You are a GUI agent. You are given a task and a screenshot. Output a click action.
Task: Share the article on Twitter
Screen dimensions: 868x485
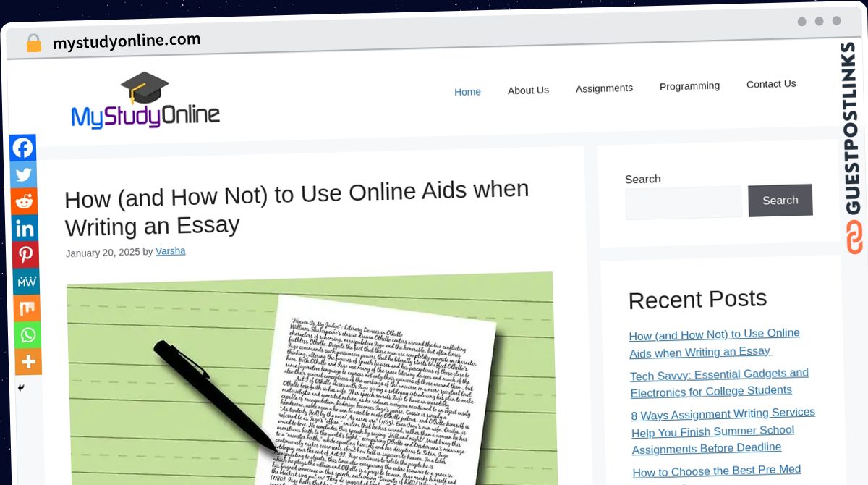tap(24, 174)
